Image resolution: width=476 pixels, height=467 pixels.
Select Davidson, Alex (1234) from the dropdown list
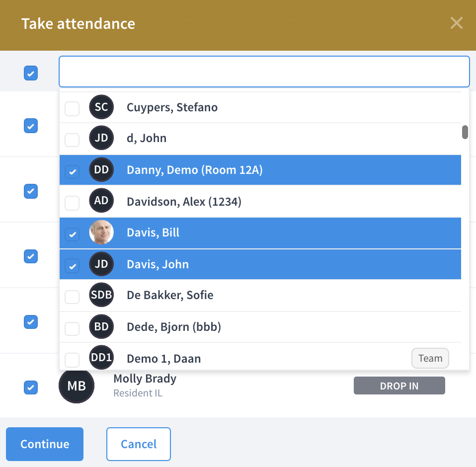(260, 202)
